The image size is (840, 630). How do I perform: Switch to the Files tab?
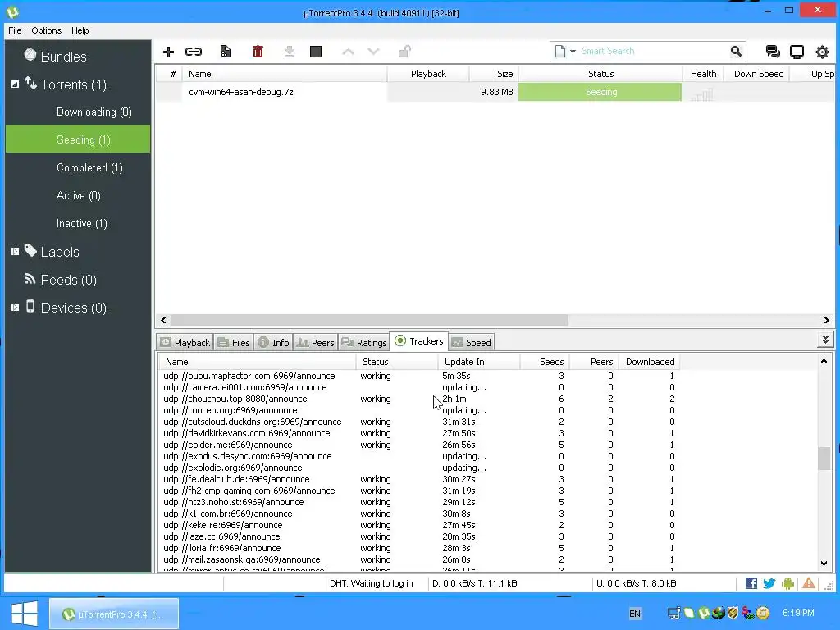(x=234, y=342)
